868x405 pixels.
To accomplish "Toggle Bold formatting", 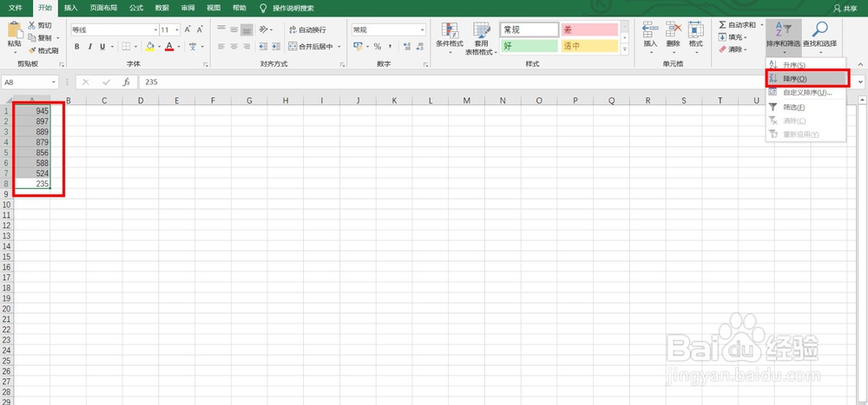I will pyautogui.click(x=77, y=47).
